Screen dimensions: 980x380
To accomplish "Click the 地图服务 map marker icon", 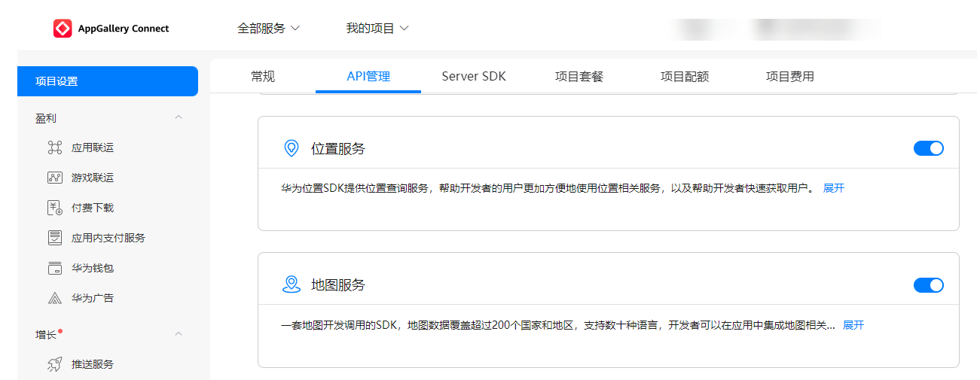I will (292, 284).
